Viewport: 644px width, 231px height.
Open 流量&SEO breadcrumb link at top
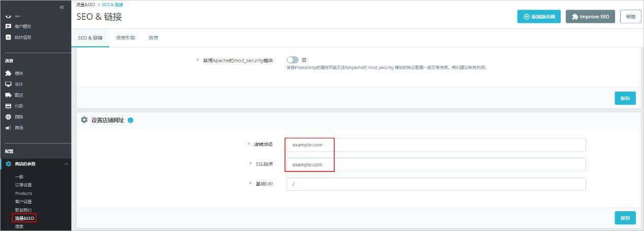pos(85,4)
